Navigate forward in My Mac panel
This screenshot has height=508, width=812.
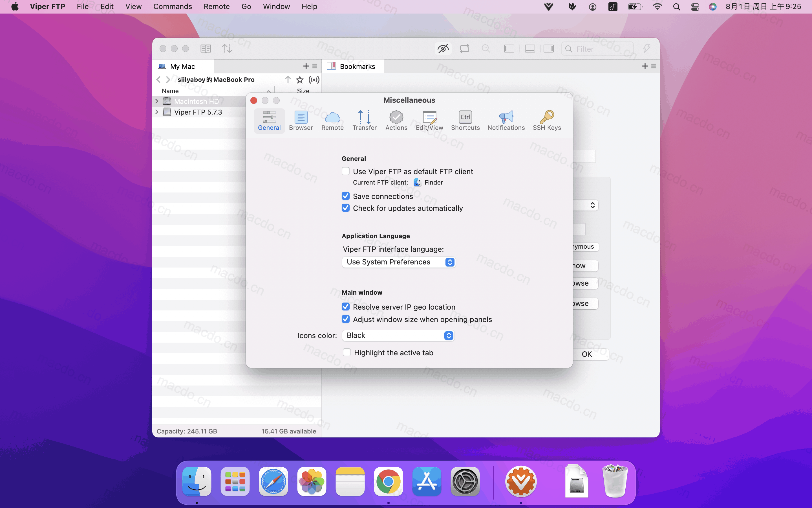(x=168, y=80)
